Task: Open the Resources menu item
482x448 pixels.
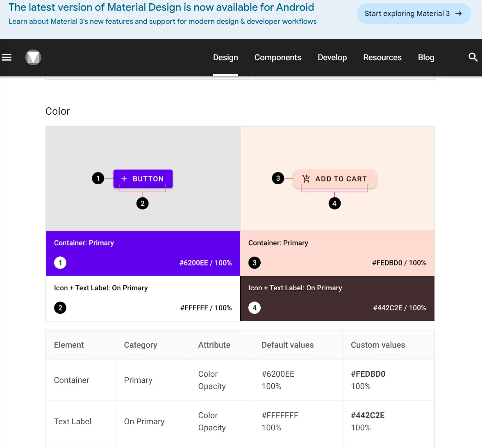Action: point(382,58)
